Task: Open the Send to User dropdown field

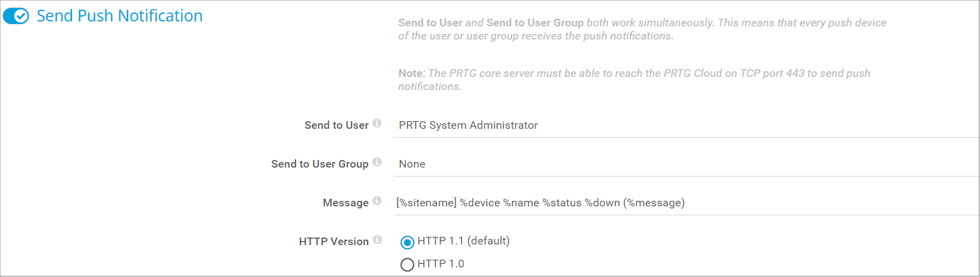Action: (x=683, y=125)
